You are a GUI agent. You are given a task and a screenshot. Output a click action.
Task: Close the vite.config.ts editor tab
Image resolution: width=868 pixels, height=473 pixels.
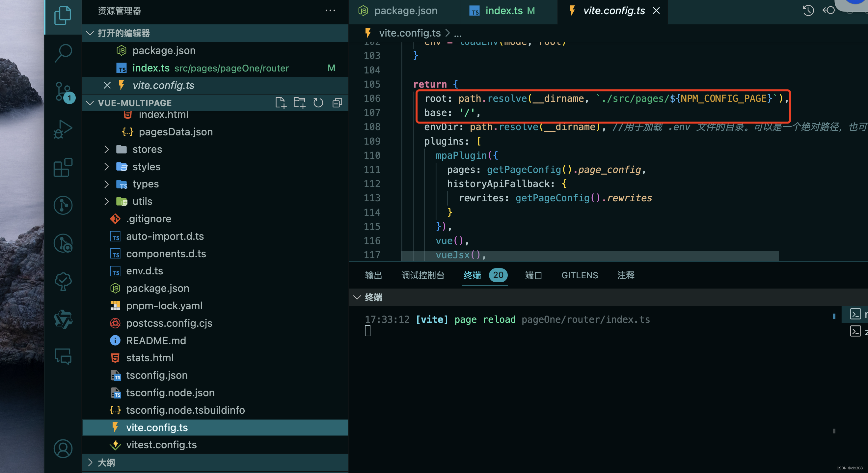(x=656, y=11)
